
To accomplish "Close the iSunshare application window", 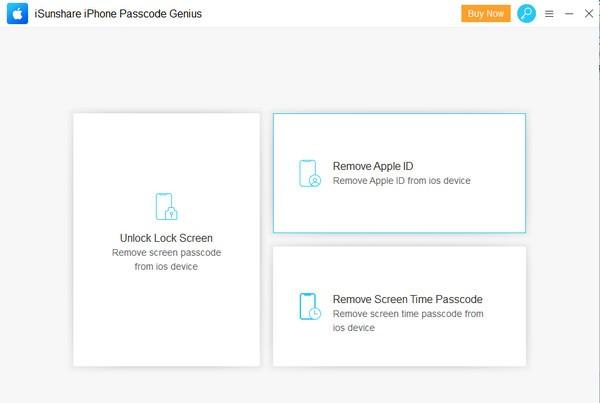I will coord(588,14).
